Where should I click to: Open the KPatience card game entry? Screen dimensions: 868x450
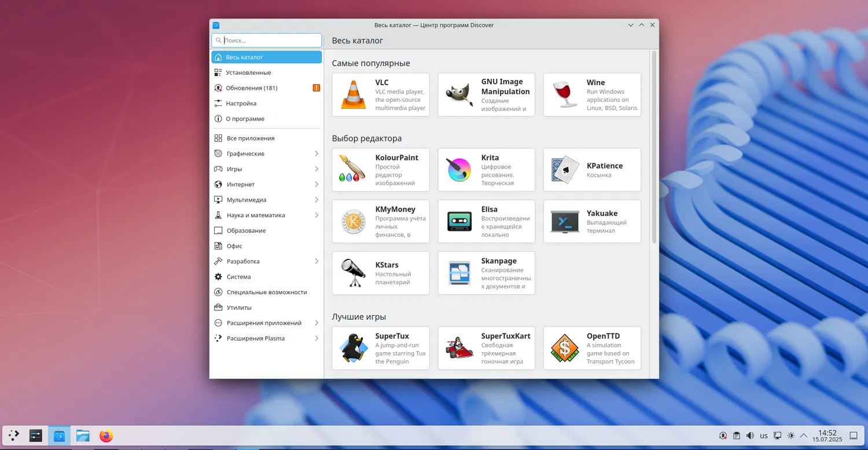point(592,170)
